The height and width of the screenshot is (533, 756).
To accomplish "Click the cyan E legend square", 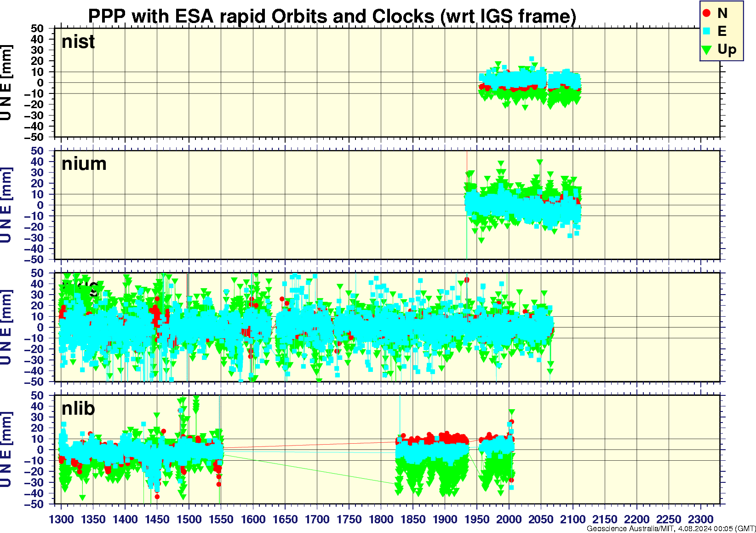I will [x=707, y=31].
